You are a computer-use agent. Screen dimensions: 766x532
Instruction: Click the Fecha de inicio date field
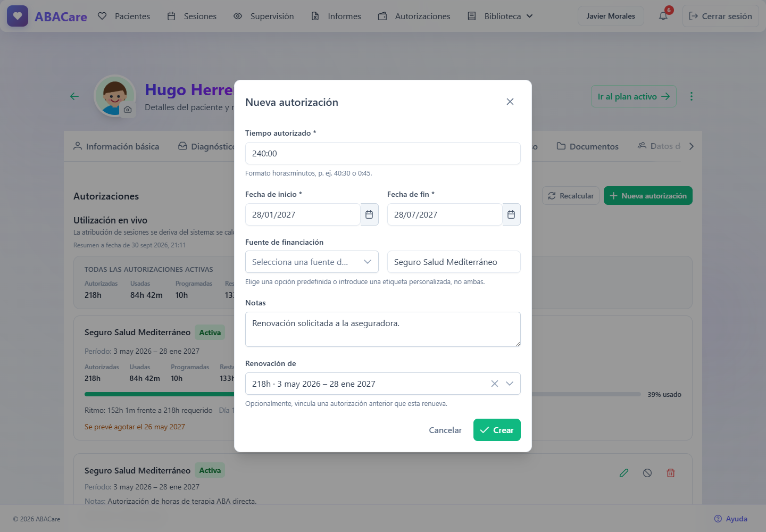303,214
